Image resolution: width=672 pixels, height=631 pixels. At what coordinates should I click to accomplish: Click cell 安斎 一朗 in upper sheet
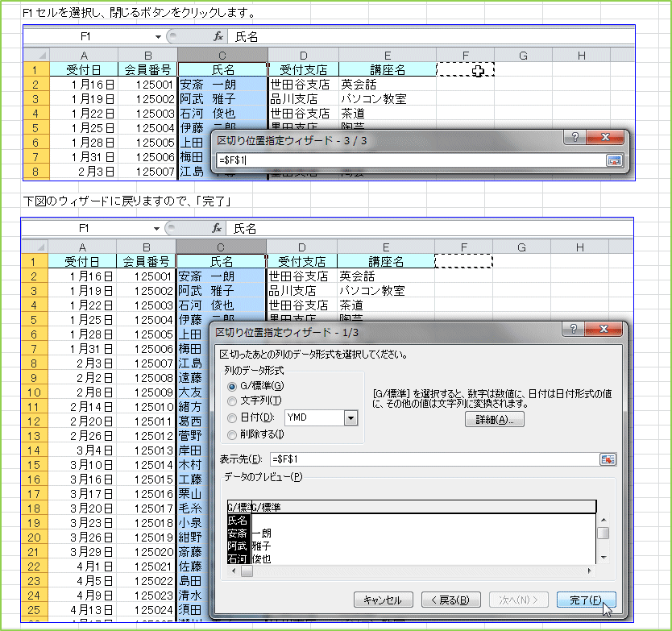[223, 85]
